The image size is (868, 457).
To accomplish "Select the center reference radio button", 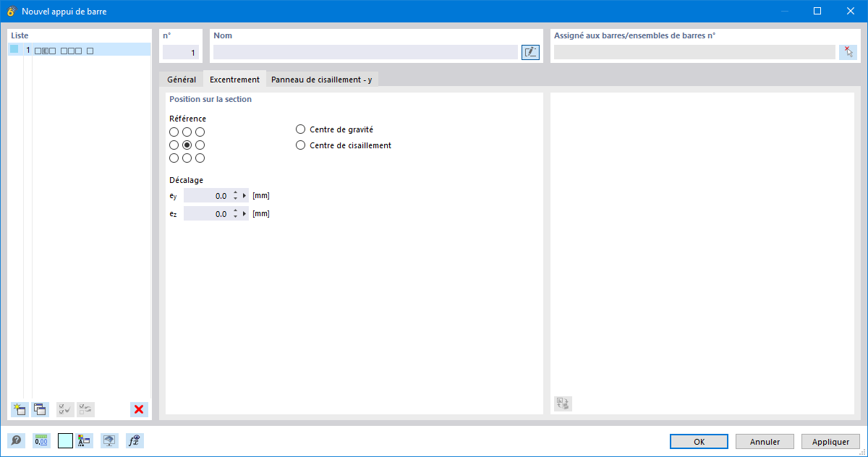I will (187, 145).
